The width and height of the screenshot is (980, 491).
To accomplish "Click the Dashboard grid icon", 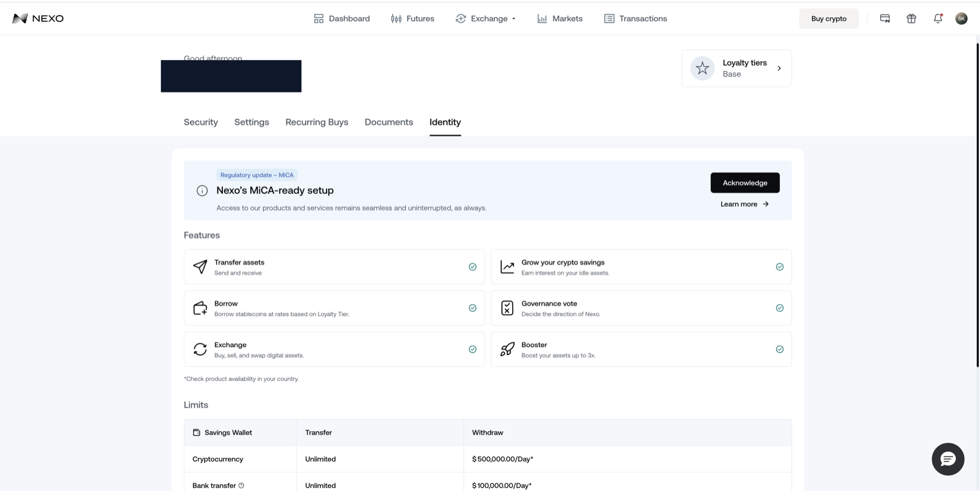I will [318, 18].
